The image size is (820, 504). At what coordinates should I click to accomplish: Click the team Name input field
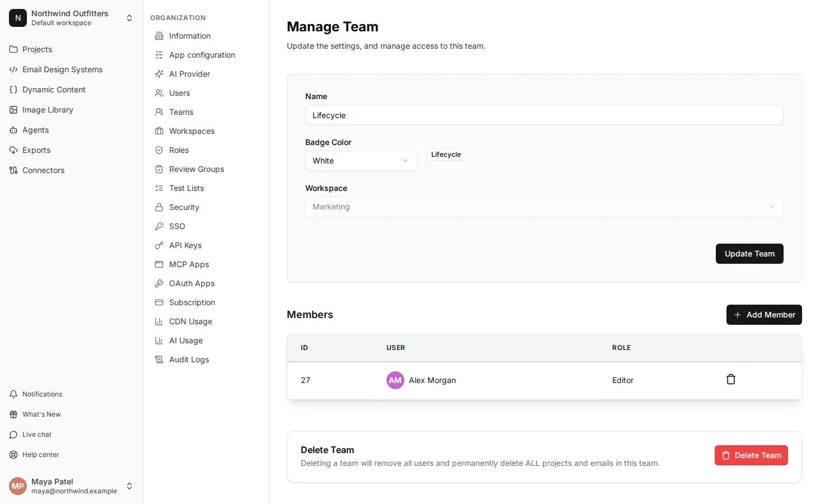click(544, 115)
